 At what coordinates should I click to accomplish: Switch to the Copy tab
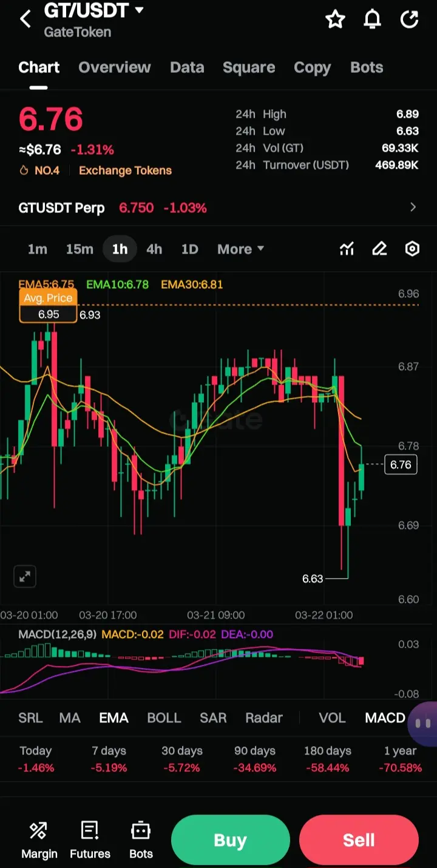click(313, 67)
